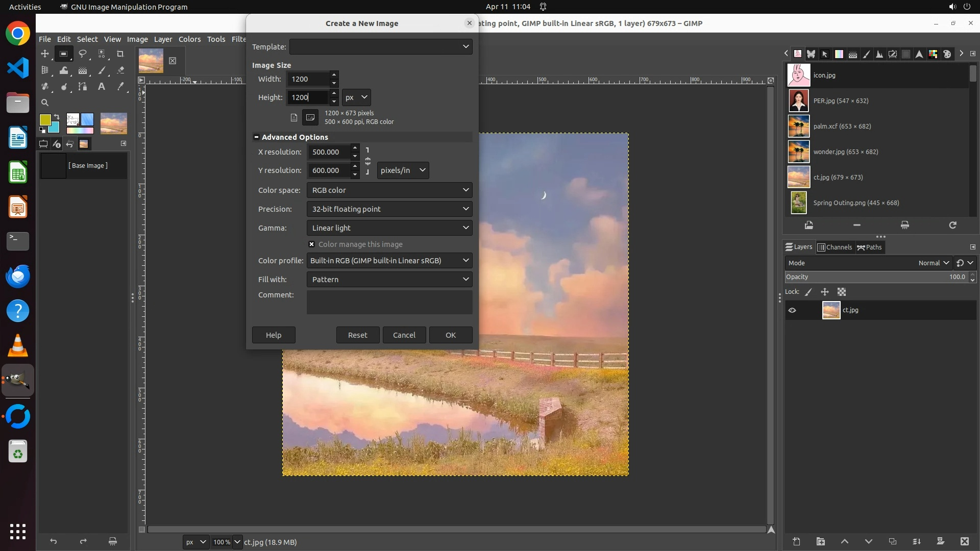Swap foreground and background colors

click(57, 117)
